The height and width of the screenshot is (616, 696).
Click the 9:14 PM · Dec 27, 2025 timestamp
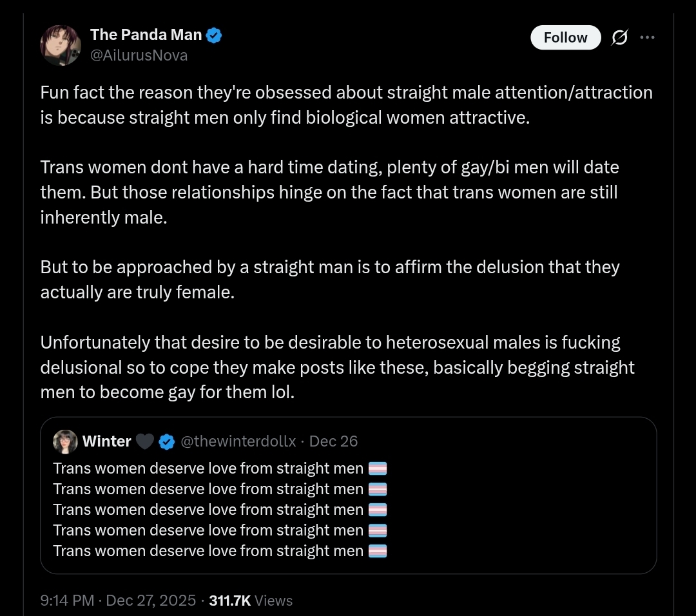[x=118, y=601]
